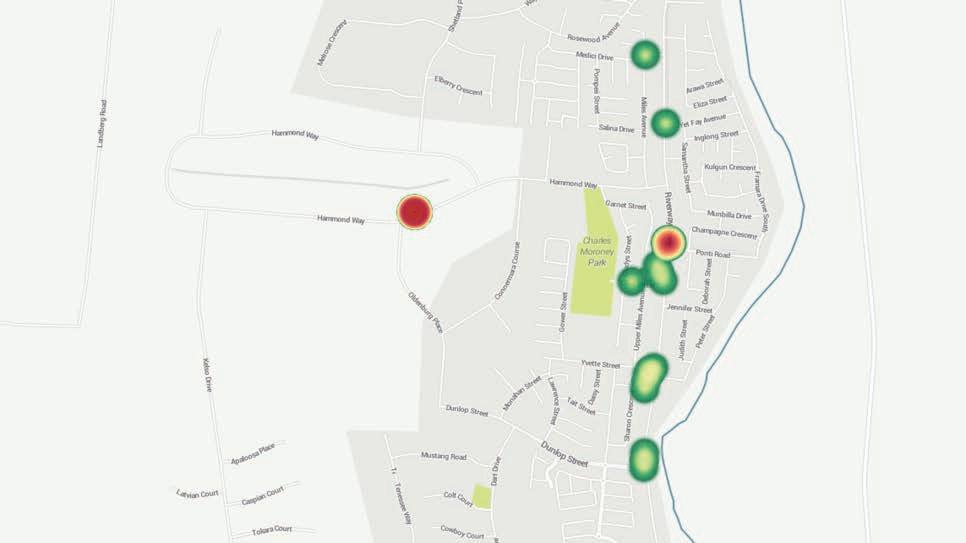Select the green hotspot near Salina Drive

click(665, 123)
